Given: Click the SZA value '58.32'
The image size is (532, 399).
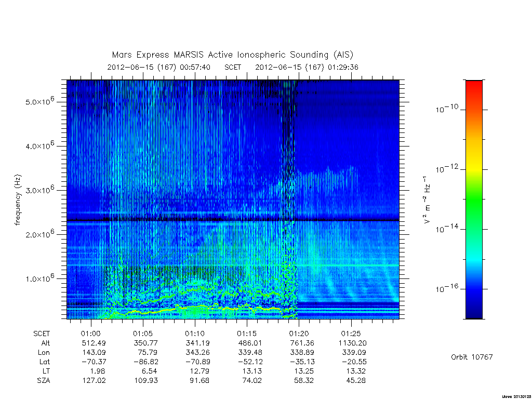Looking at the screenshot, I should pos(303,381).
